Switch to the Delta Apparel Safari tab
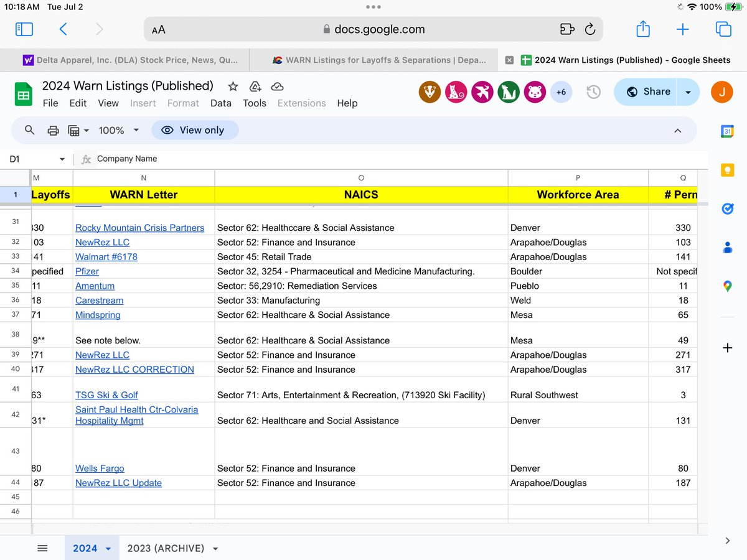Viewport: 747px width, 560px height. click(125, 60)
